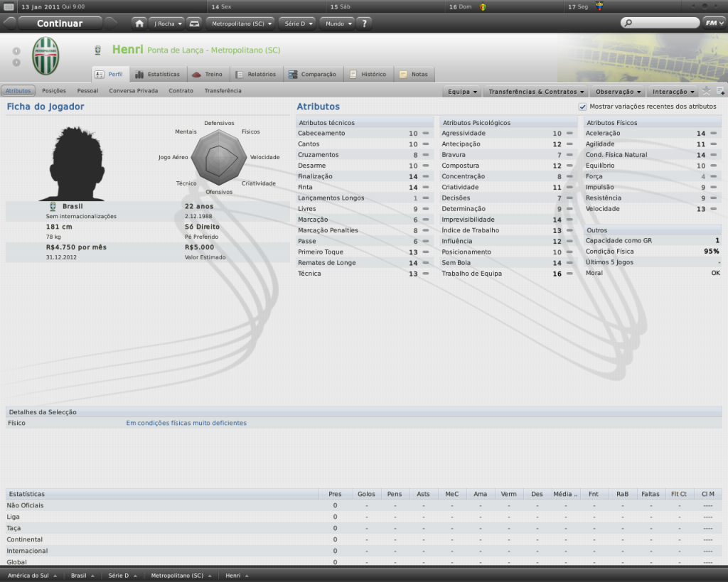Click the help question mark icon
Viewport: 728px width, 582px height.
[x=365, y=23]
